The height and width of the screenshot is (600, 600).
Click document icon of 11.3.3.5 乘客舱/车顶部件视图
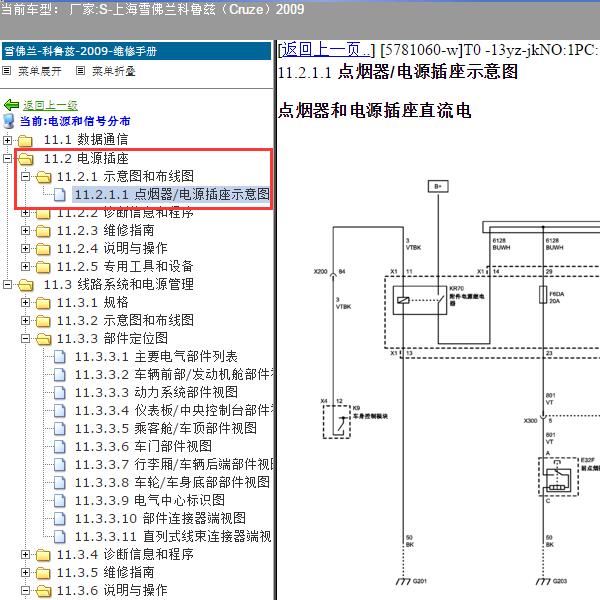[59, 429]
